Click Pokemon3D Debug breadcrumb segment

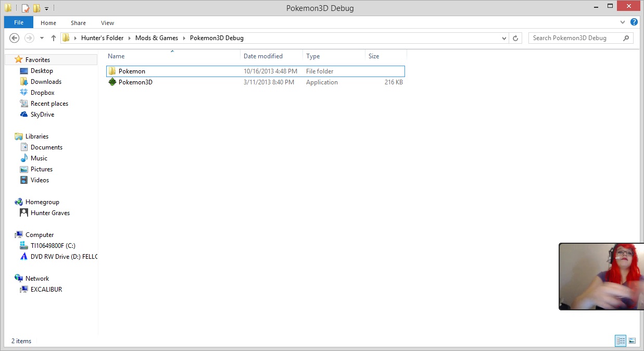point(217,38)
